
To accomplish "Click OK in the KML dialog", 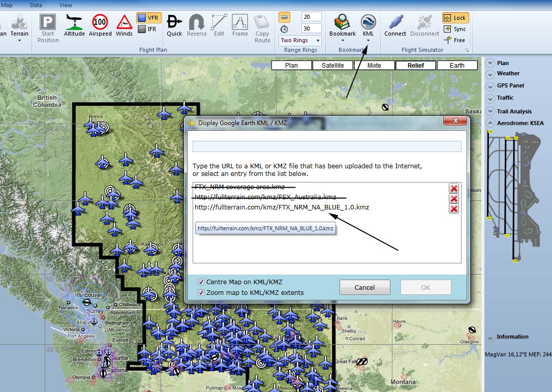I will click(425, 287).
